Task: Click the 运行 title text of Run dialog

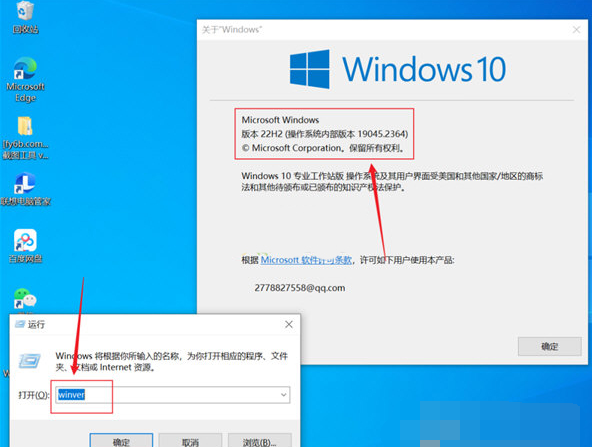Action: point(36,324)
